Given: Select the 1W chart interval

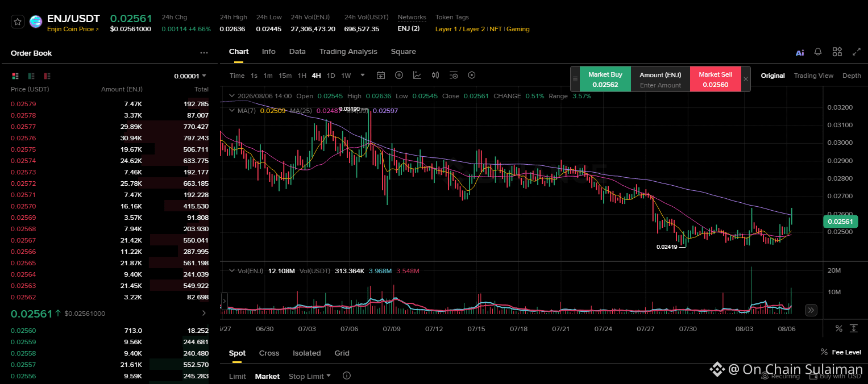Looking at the screenshot, I should coord(346,76).
